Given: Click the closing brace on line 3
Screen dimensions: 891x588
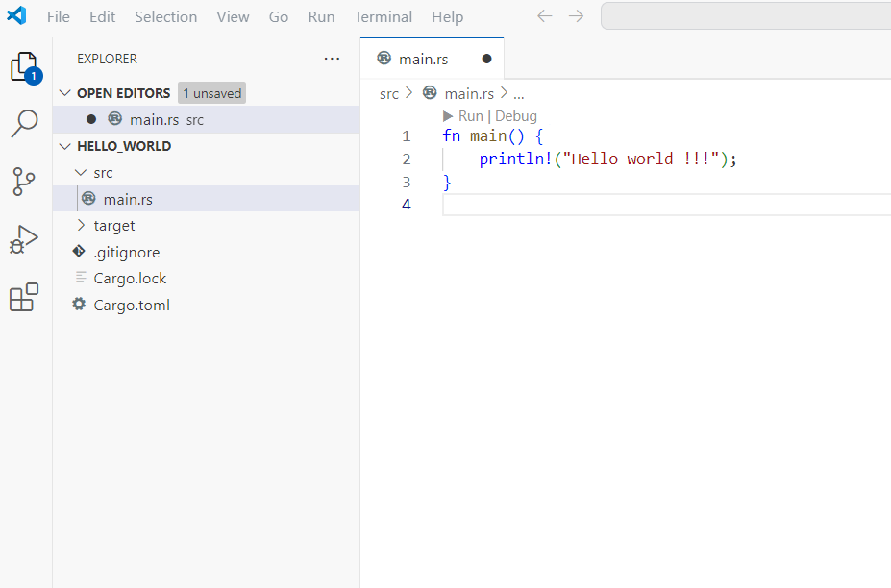Looking at the screenshot, I should coord(447,182).
